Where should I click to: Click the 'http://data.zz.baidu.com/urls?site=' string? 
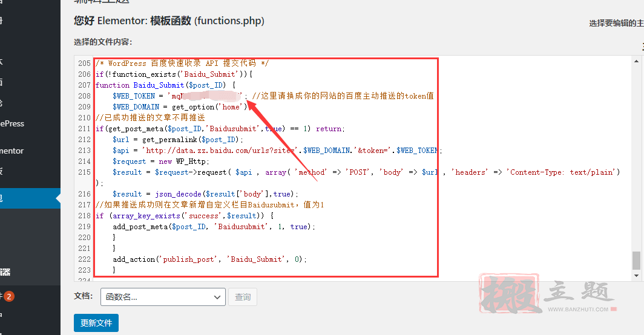(x=220, y=150)
